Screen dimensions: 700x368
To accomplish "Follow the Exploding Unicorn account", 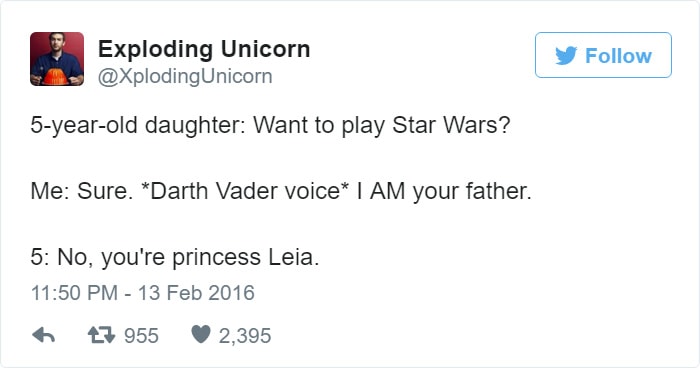I will tap(603, 55).
